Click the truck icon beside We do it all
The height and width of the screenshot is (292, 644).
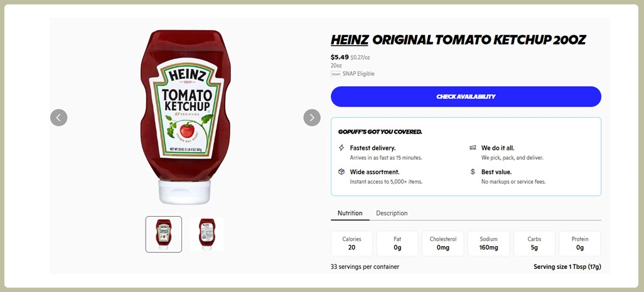click(473, 148)
